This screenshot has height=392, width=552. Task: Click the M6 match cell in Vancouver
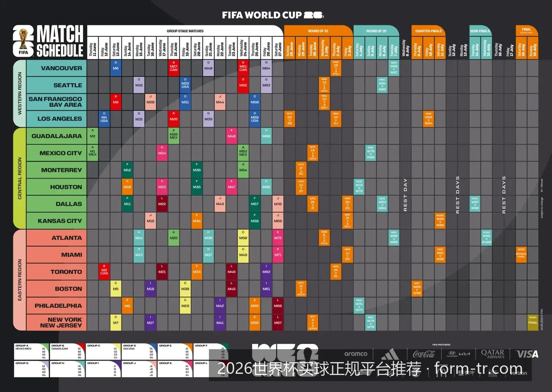(116, 68)
